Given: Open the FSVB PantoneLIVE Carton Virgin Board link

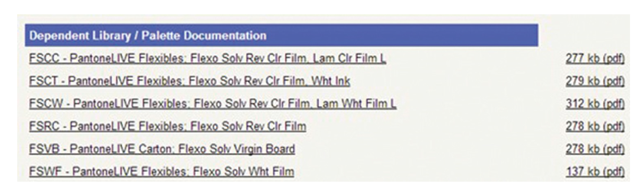Looking at the screenshot, I should point(162,149).
